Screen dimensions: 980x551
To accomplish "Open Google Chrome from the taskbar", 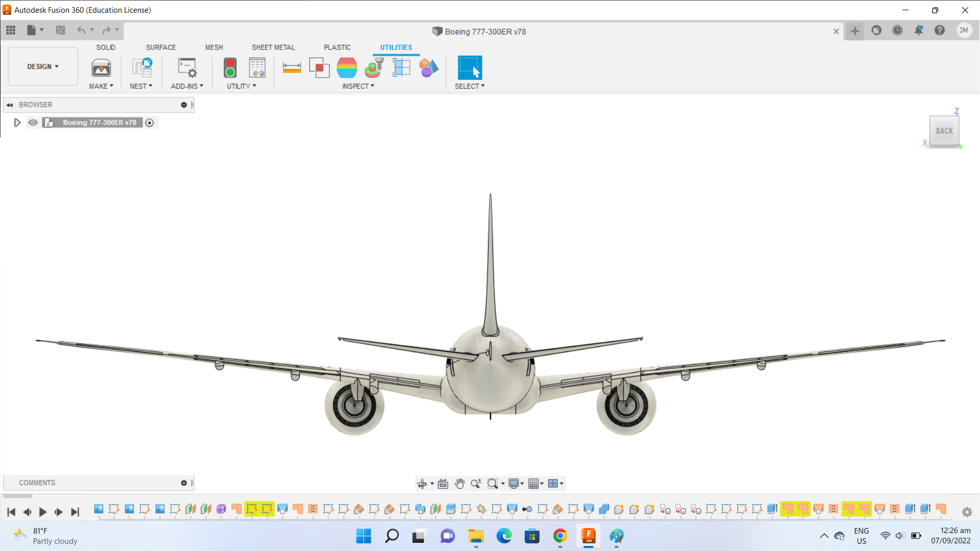I will pos(560,536).
